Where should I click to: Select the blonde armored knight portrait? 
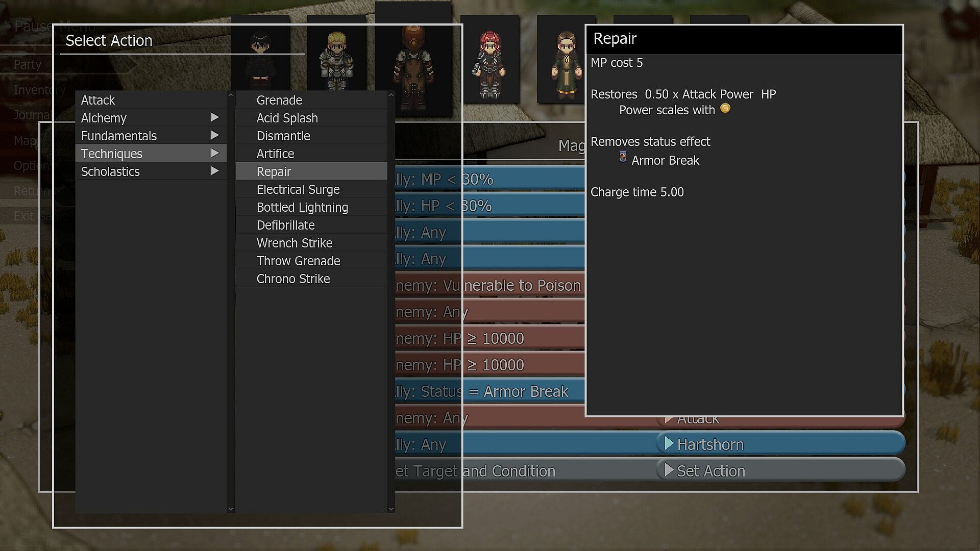(x=336, y=61)
